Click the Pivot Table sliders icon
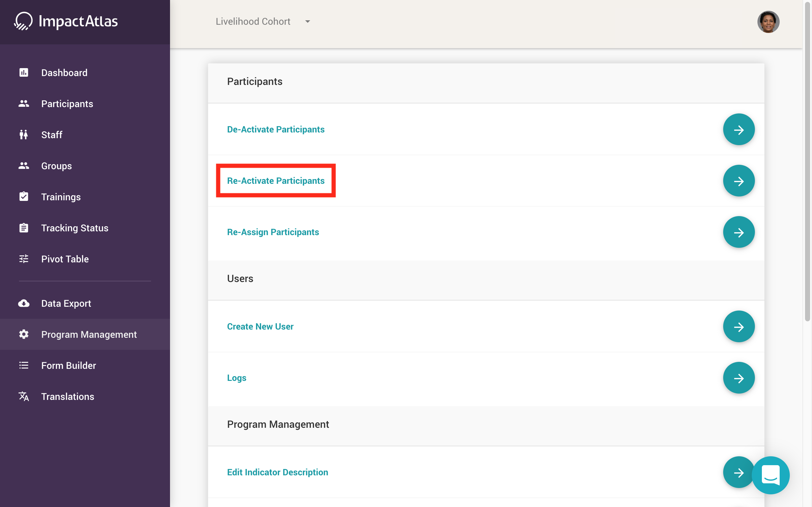The image size is (812, 507). [23, 259]
